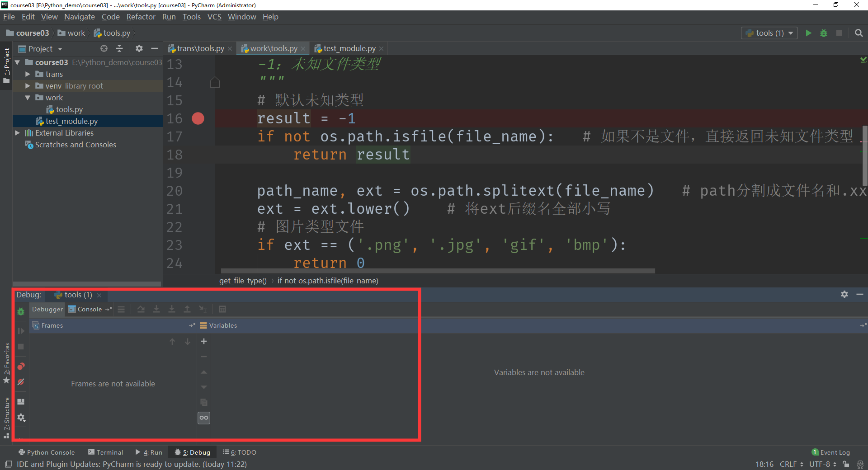Switch to the Debugger tab

click(47, 310)
